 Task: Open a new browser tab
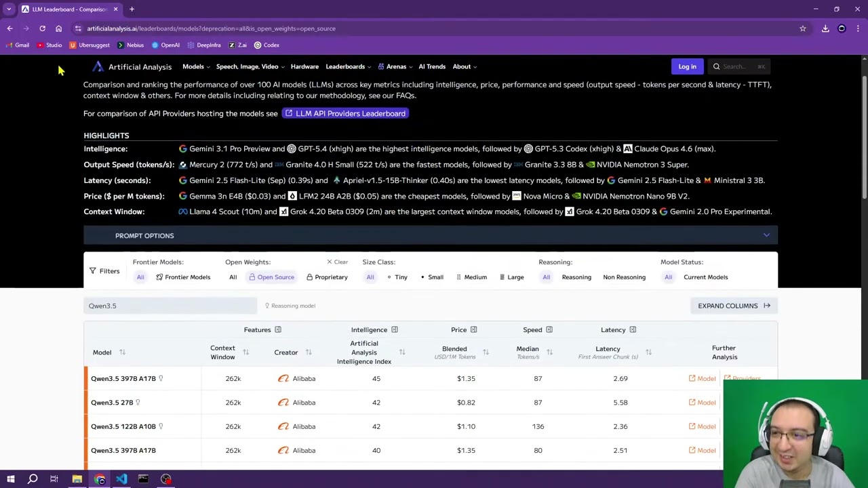click(x=132, y=9)
